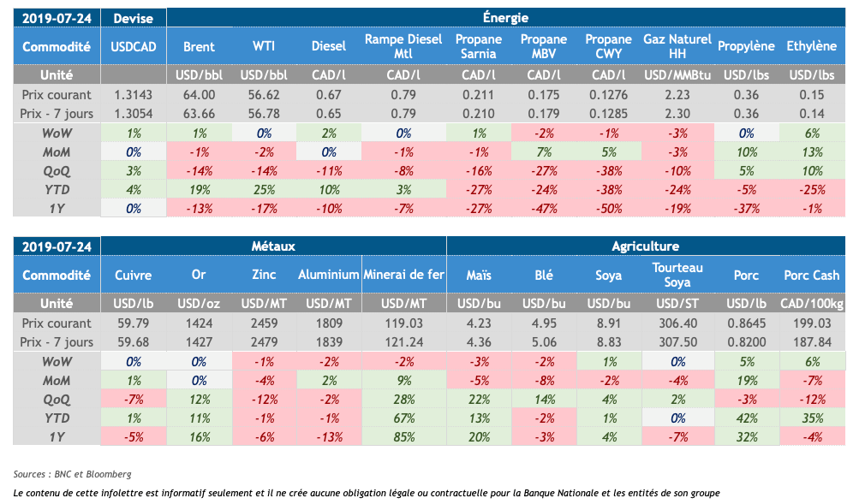Click the Agriculture section header

tap(645, 246)
